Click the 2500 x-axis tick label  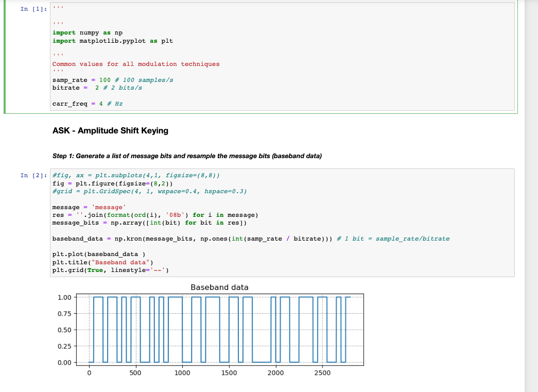tap(323, 373)
